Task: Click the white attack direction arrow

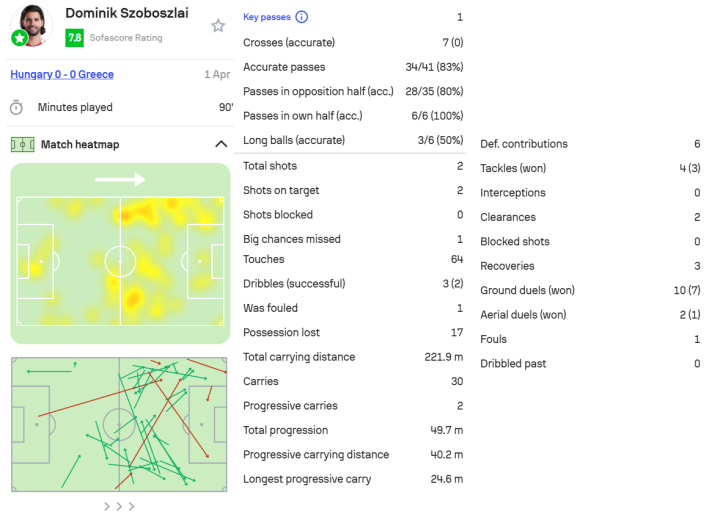Action: point(120,180)
